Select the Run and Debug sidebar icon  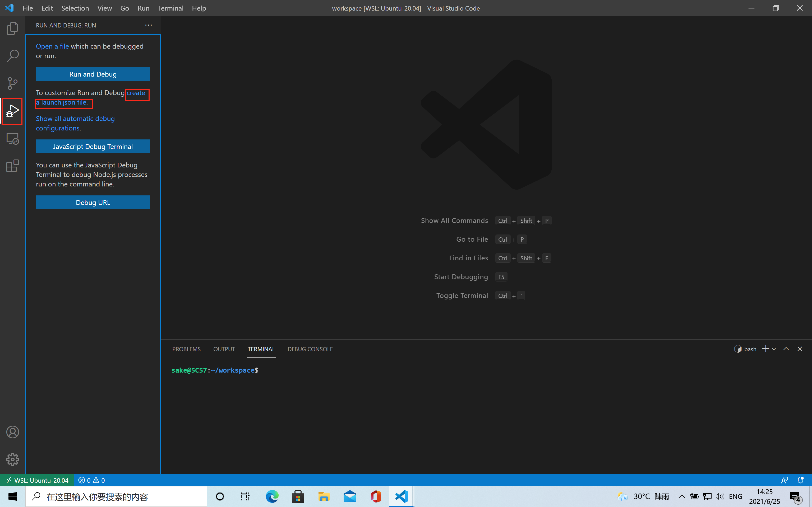point(12,111)
